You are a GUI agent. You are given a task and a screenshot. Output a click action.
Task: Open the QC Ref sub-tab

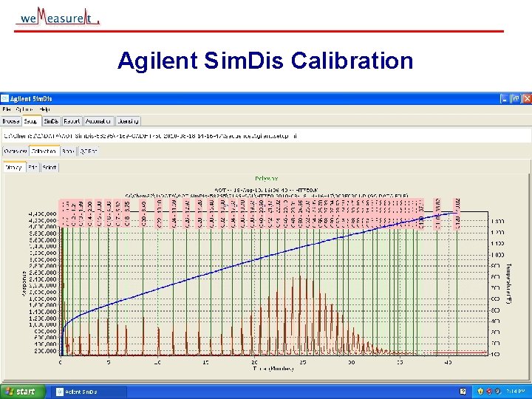[88, 151]
